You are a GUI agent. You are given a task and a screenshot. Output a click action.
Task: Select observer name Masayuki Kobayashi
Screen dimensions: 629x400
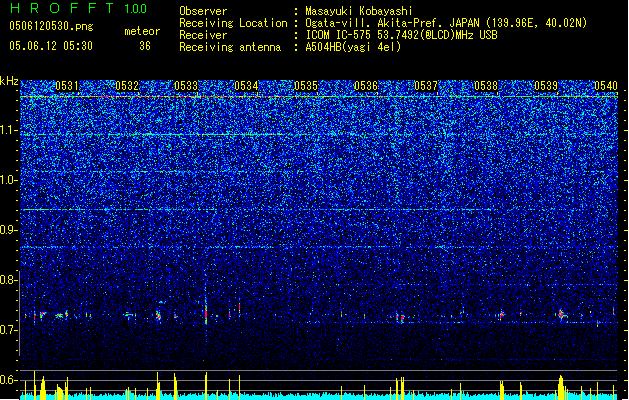tap(359, 11)
